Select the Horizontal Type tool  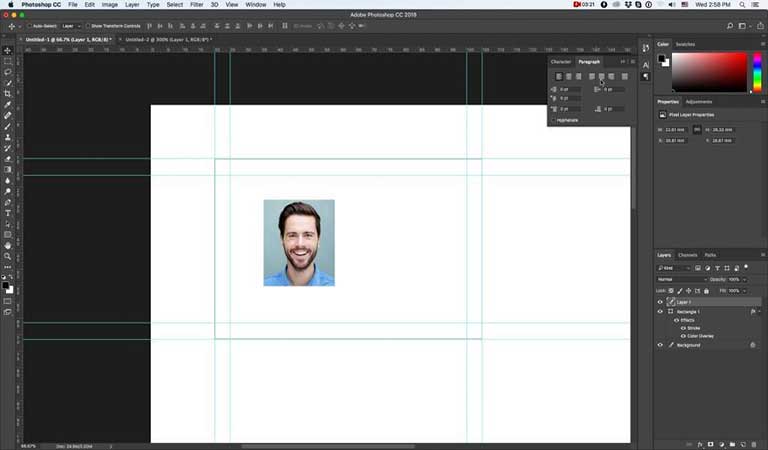coord(8,213)
